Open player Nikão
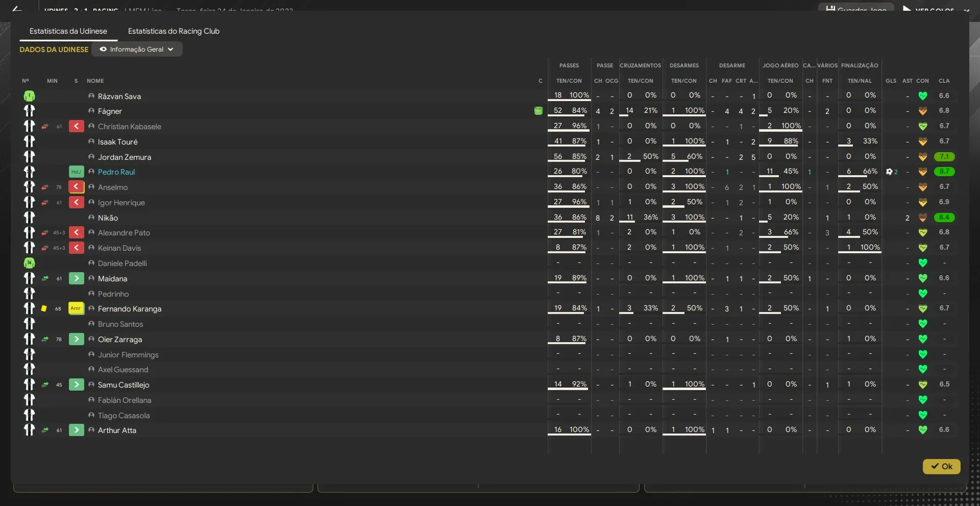Viewport: 980px width, 506px height. [108, 218]
